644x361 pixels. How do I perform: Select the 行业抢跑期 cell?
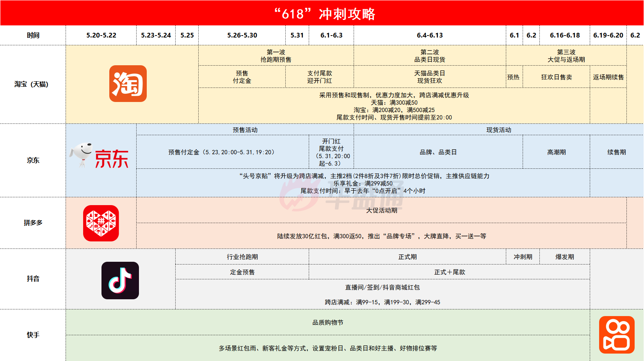click(242, 257)
